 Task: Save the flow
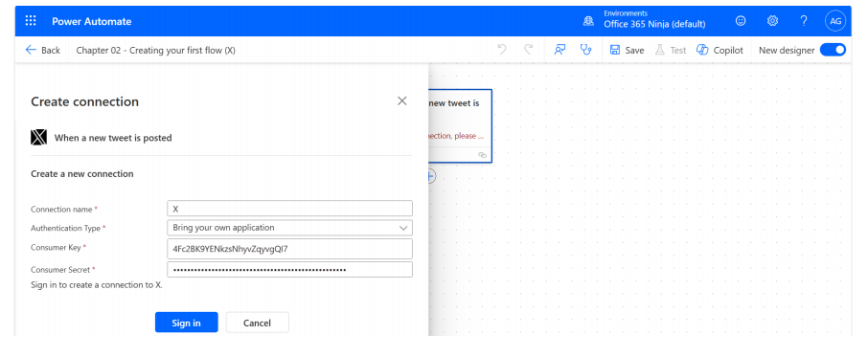pos(628,51)
